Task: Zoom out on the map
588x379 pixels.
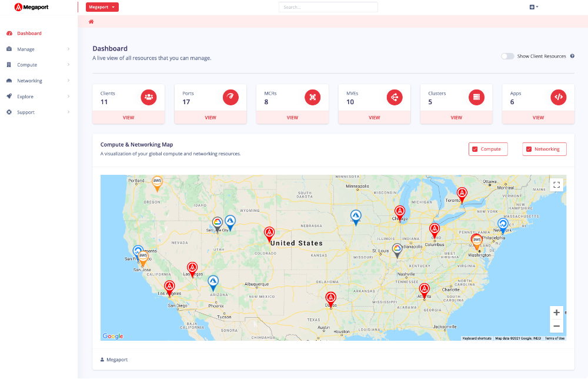Action: [x=556, y=326]
